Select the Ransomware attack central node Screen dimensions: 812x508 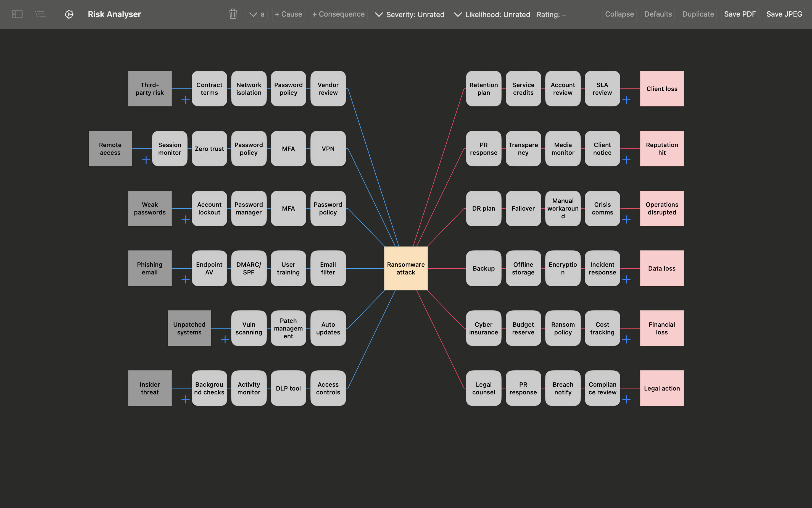click(406, 268)
